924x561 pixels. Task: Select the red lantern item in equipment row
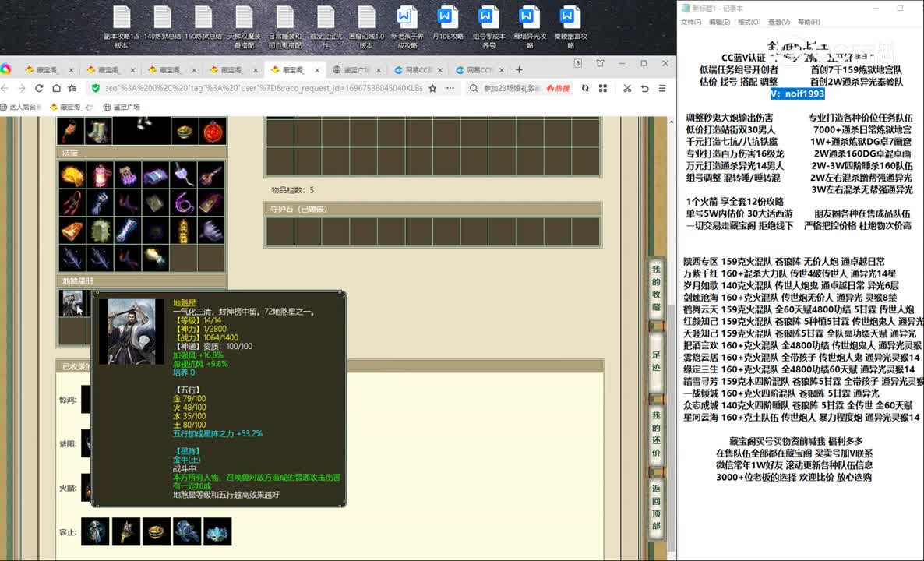(x=213, y=131)
